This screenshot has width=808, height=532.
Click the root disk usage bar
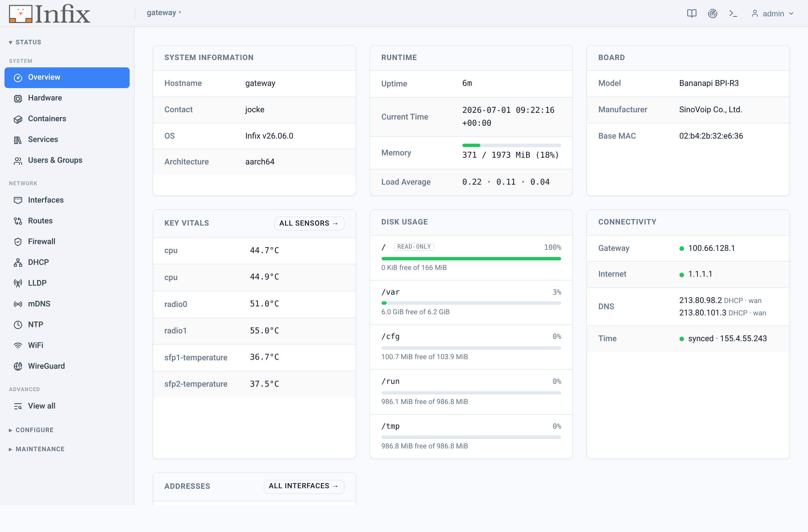(x=471, y=259)
